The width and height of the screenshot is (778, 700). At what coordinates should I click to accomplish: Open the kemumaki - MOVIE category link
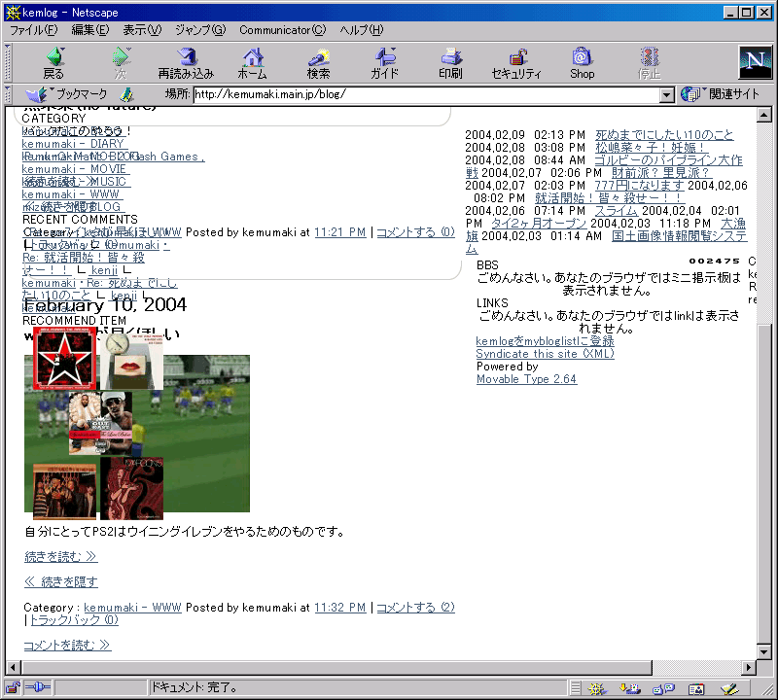coord(74,169)
